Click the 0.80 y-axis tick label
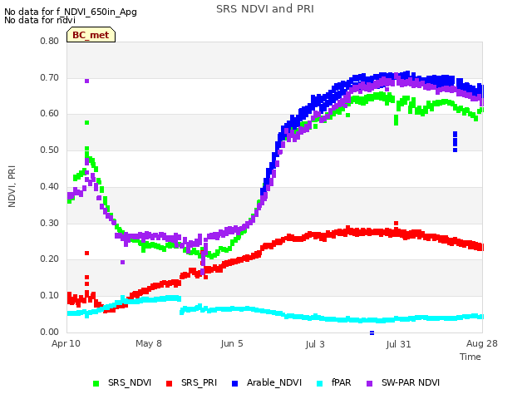The width and height of the screenshot is (532, 399). pos(50,41)
